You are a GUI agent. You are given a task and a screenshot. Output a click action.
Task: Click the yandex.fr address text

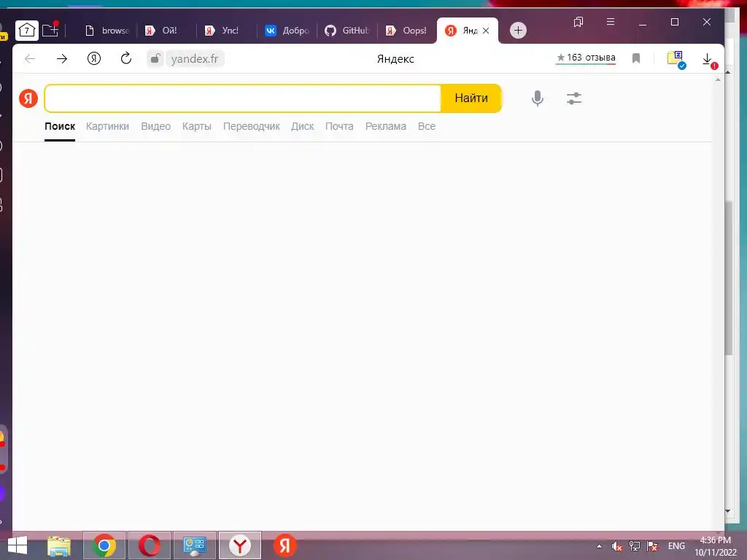(194, 58)
